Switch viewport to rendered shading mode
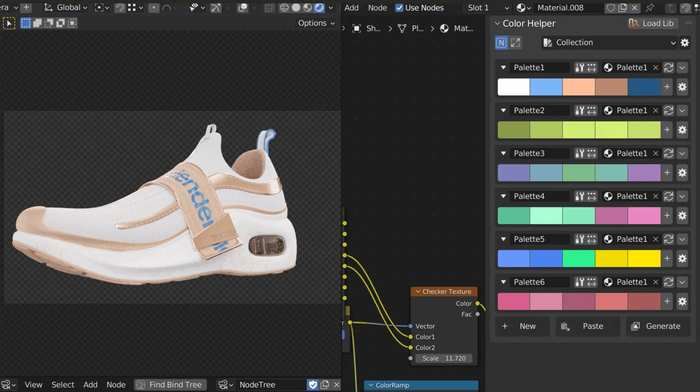 point(319,8)
